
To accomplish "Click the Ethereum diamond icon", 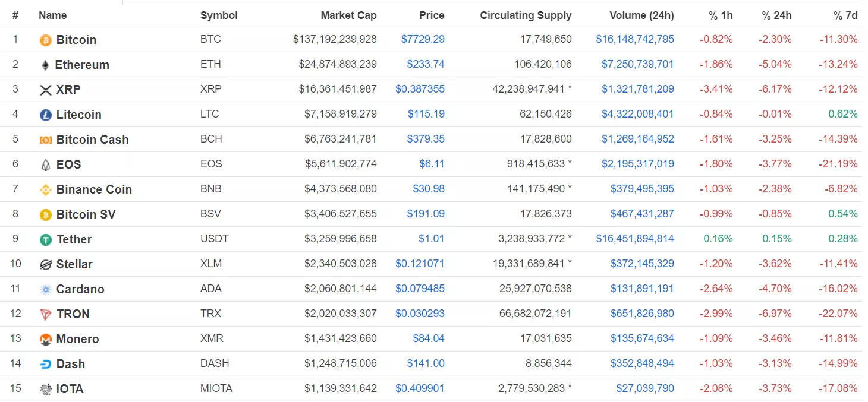I will click(45, 65).
